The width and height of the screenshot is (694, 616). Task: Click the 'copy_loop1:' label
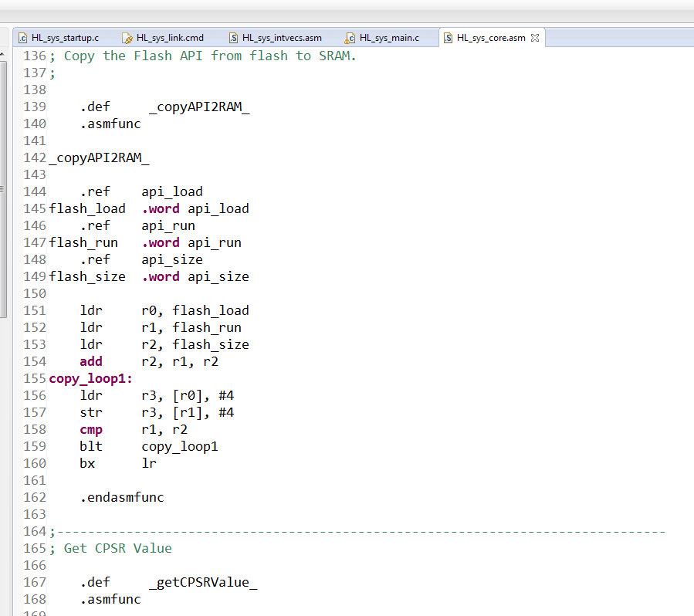[91, 379]
